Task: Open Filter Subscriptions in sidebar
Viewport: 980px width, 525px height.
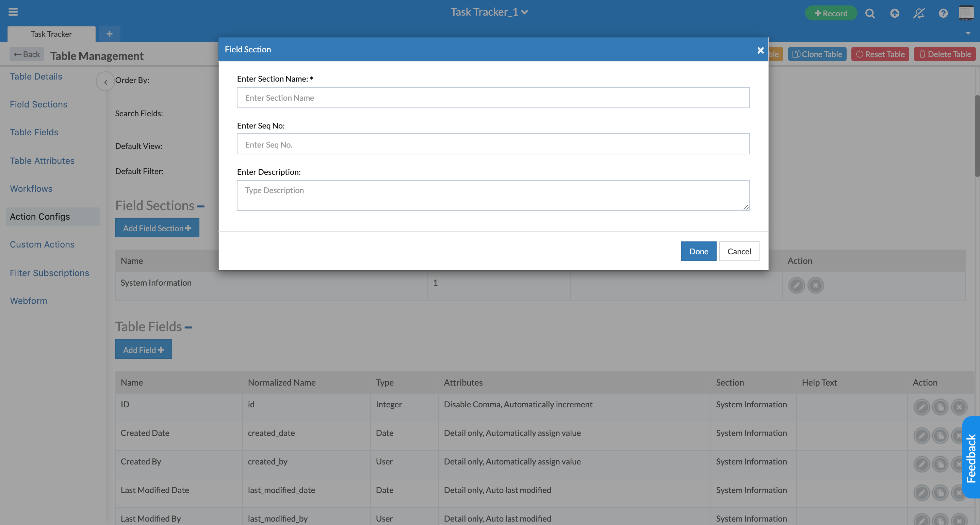Action: (49, 273)
